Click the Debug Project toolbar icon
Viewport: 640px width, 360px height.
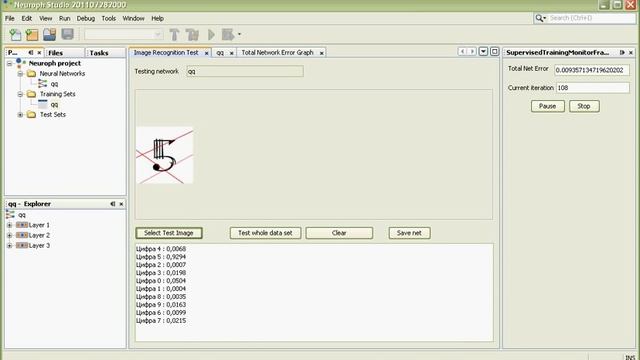point(228,35)
